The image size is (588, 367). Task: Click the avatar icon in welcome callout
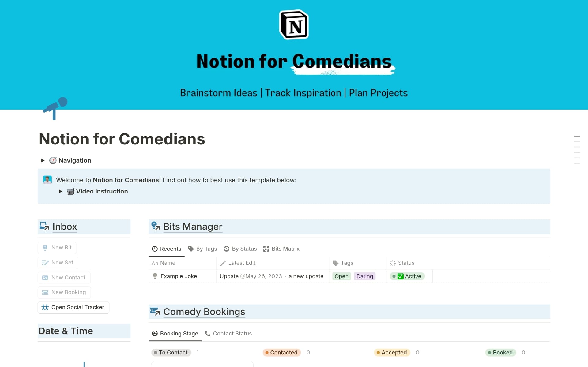47,180
